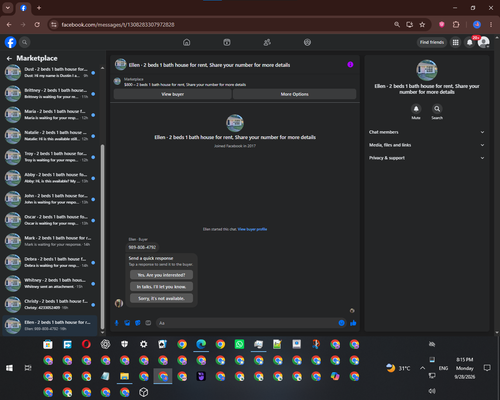500x400 pixels.
Task: Click the Find friends button
Action: click(432, 42)
